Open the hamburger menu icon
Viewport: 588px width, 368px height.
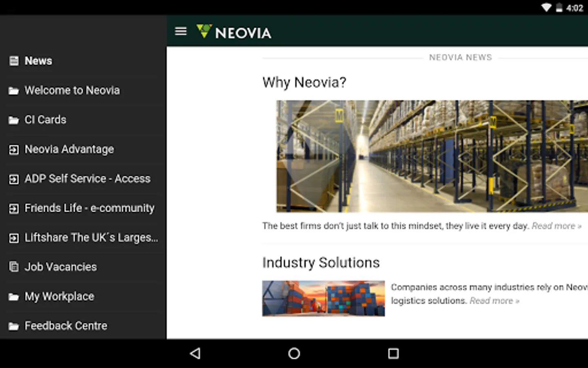(180, 31)
